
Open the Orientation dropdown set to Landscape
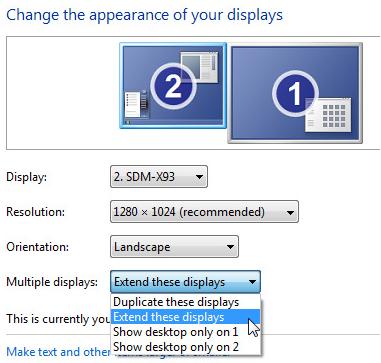point(174,247)
